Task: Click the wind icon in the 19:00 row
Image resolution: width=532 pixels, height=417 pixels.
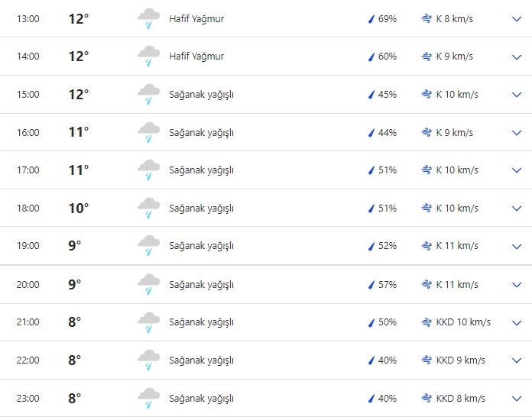Action: (427, 246)
